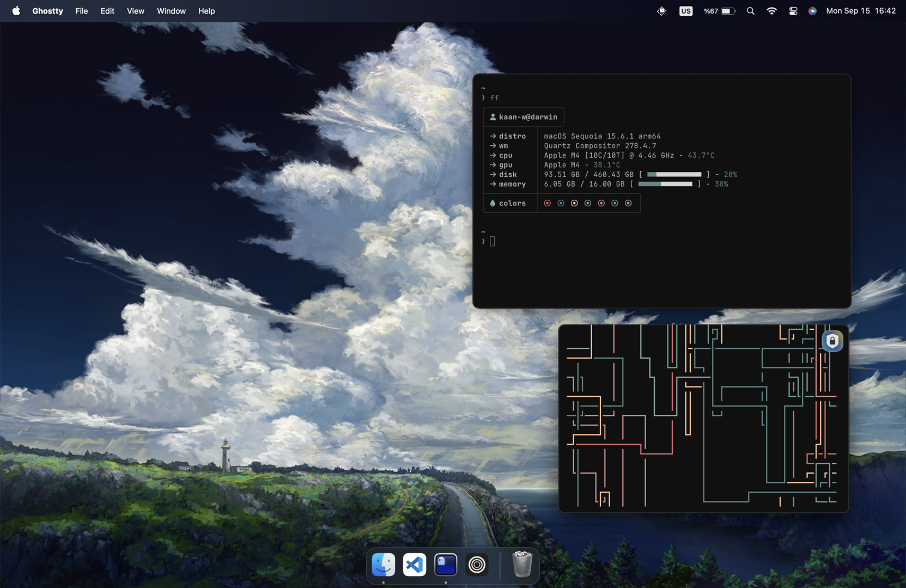Click the 'colors' label
This screenshot has height=588, width=906.
pos(512,203)
